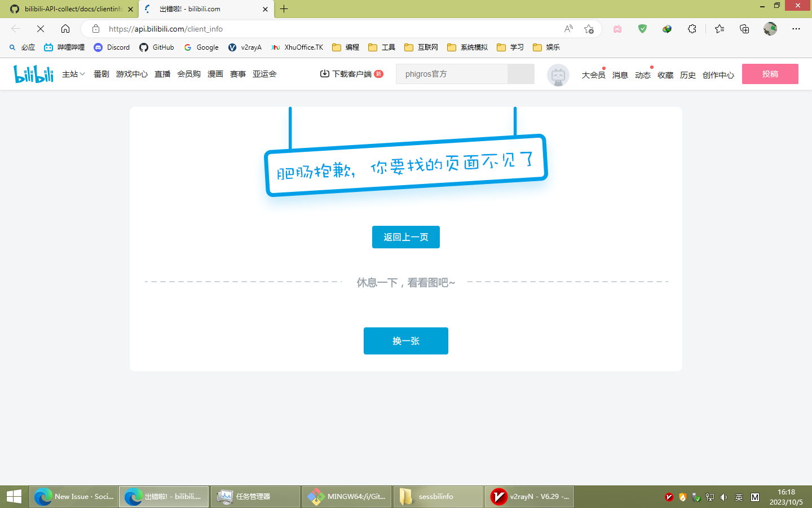Click the speaker icon in system tray
812x508 pixels.
pyautogui.click(x=723, y=497)
